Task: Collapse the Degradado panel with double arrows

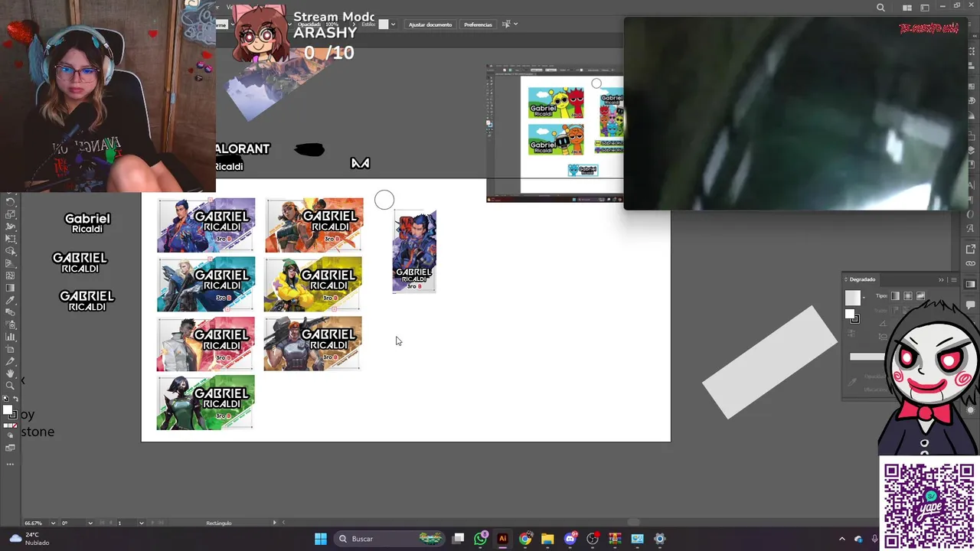Action: (x=941, y=280)
